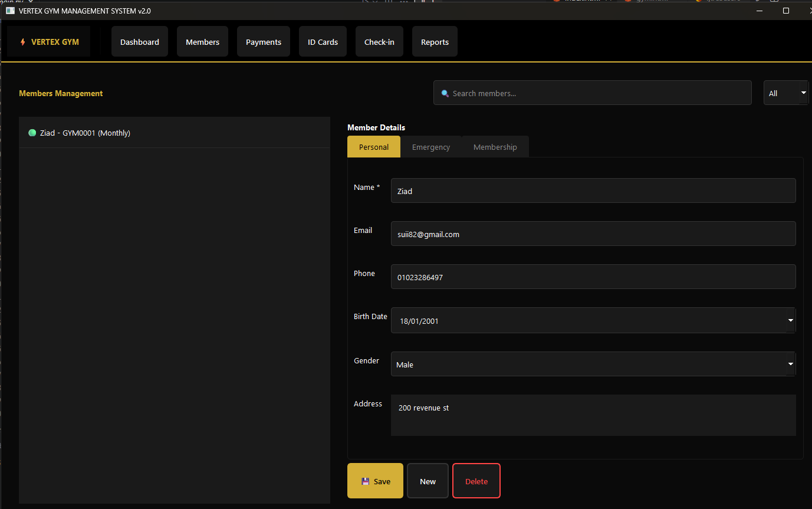The image size is (812, 509).
Task: Save the member details
Action: coord(375,481)
